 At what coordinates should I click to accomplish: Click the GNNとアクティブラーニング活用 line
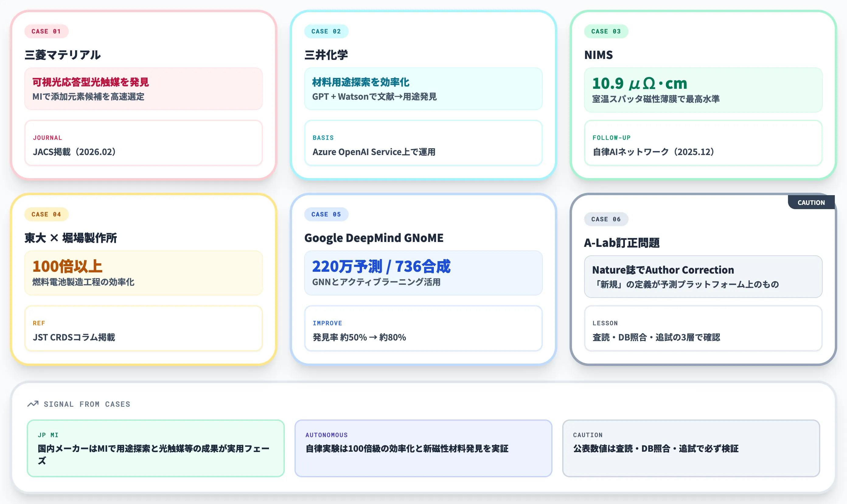point(376,282)
